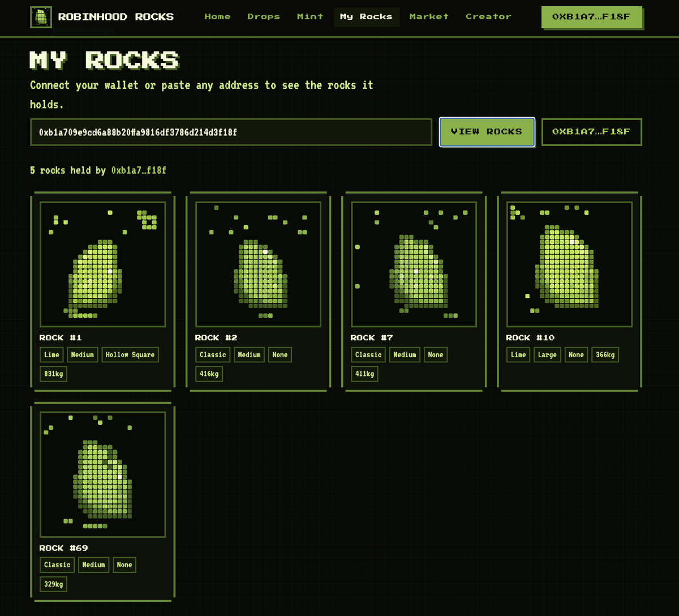Click the ROCK #1 title

coord(61,338)
